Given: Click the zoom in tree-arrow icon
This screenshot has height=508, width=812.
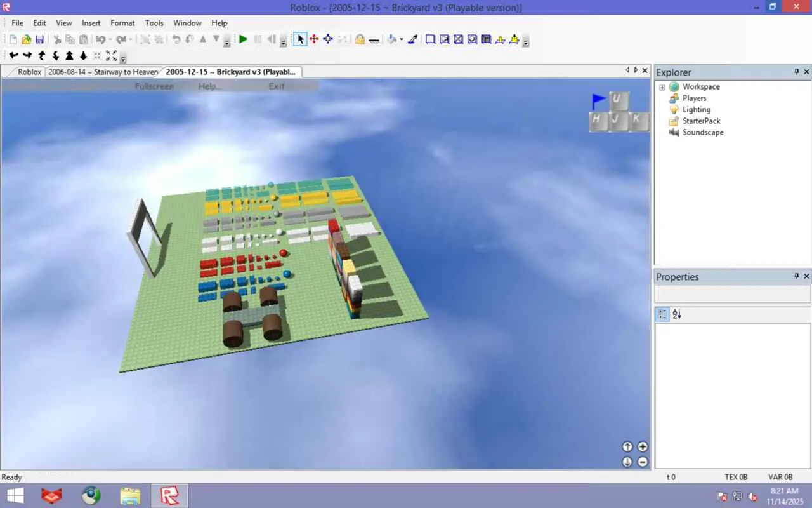Looking at the screenshot, I should (x=70, y=56).
